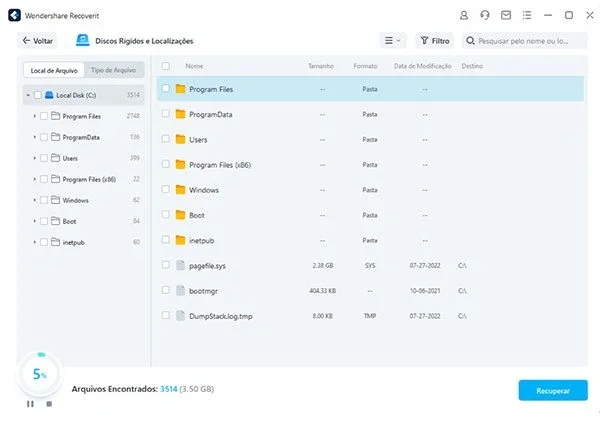Expand the Program Files tree node
This screenshot has height=423, width=600.
(x=34, y=116)
